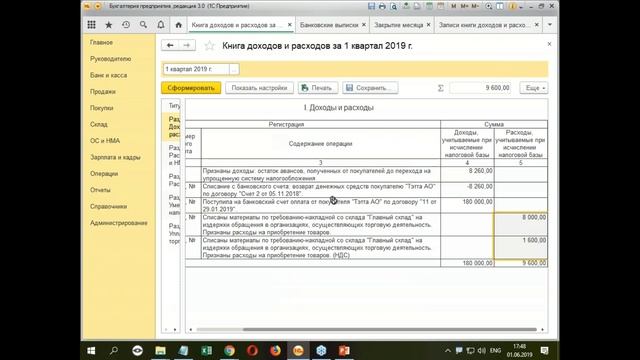Open PowerPoint from the taskbar
Screen dimensions: 640x360
344,351
